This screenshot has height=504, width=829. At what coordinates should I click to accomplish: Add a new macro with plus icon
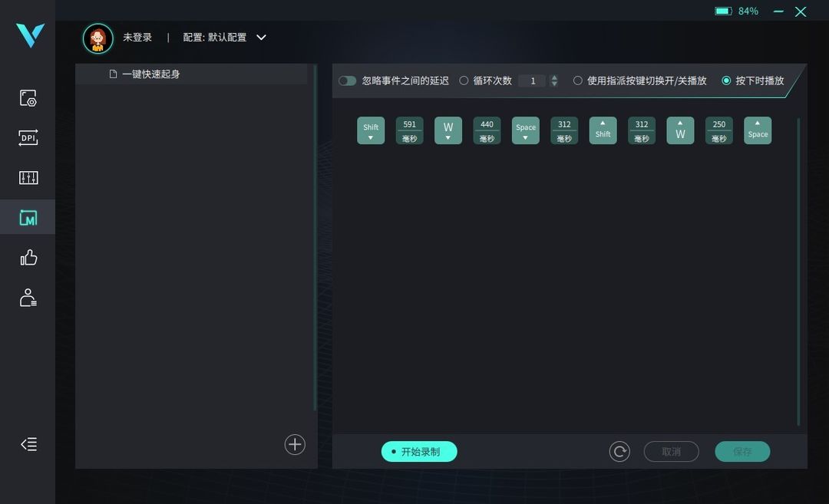pos(295,445)
